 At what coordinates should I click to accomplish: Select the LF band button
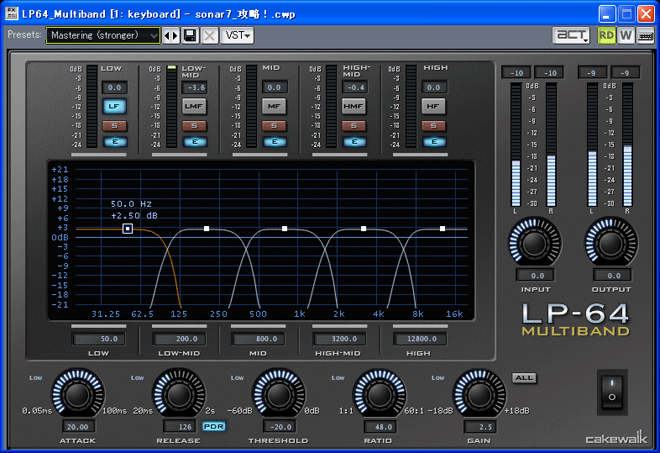(114, 106)
